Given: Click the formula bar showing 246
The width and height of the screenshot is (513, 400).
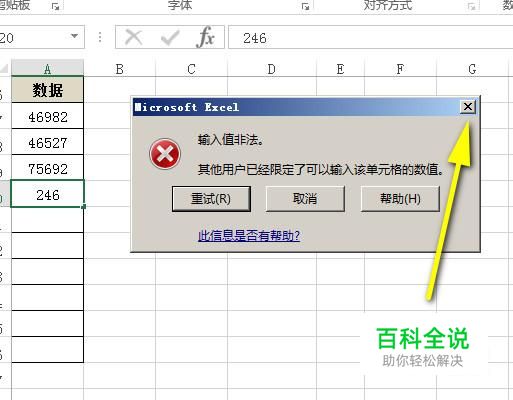Looking at the screenshot, I should pos(370,37).
